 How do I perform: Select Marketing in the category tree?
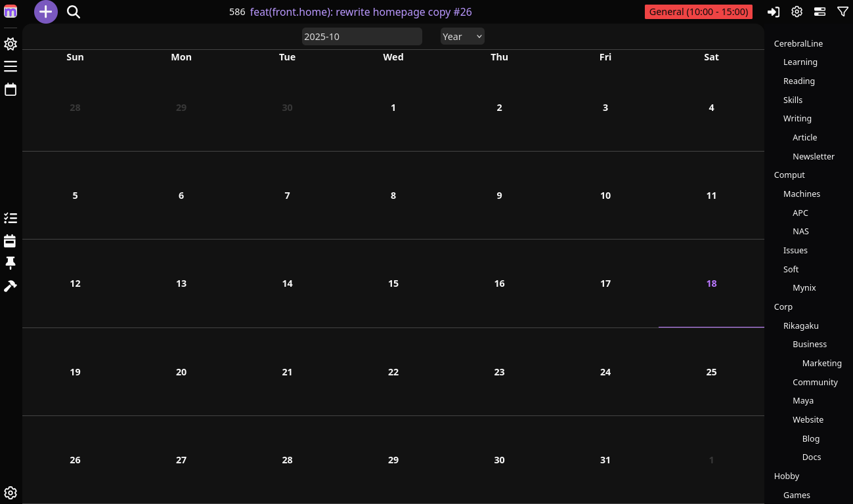tap(821, 363)
